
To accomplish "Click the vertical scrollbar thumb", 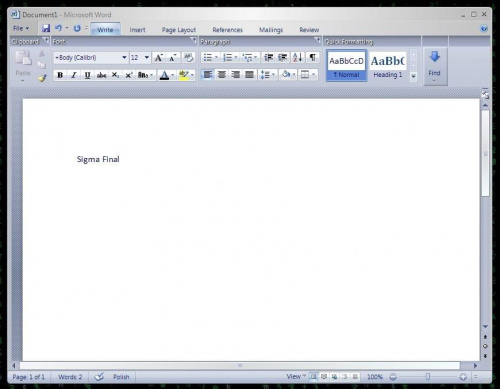I will [x=485, y=153].
